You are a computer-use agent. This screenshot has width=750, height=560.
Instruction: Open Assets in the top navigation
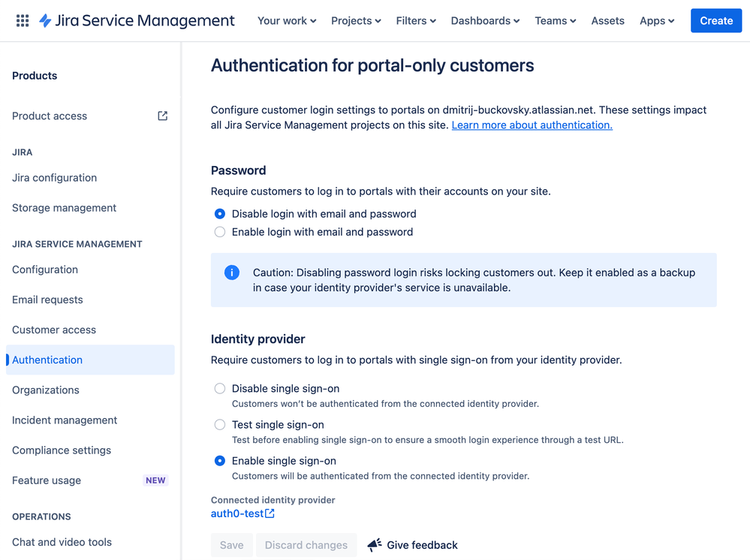607,20
